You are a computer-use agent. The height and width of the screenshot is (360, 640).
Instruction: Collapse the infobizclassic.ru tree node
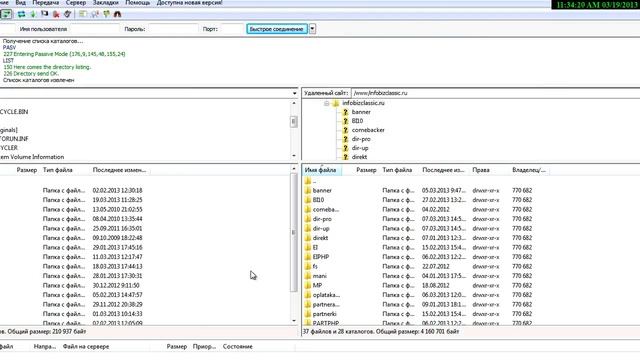click(327, 103)
